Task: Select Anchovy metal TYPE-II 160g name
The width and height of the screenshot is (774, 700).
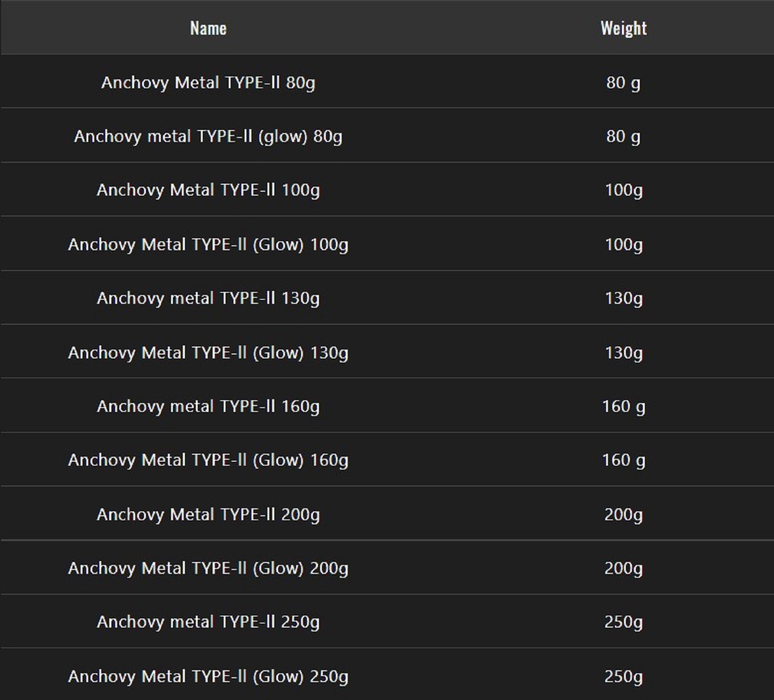Action: (208, 406)
